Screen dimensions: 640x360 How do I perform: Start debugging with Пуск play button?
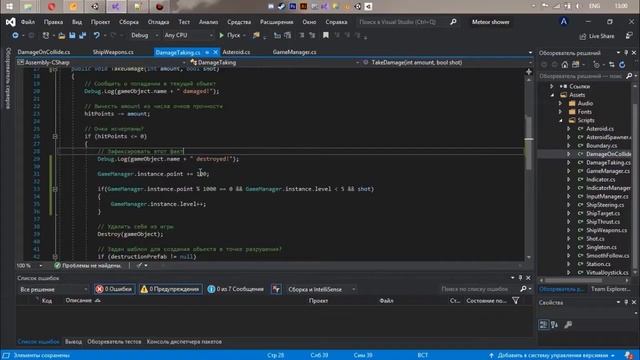coord(230,36)
